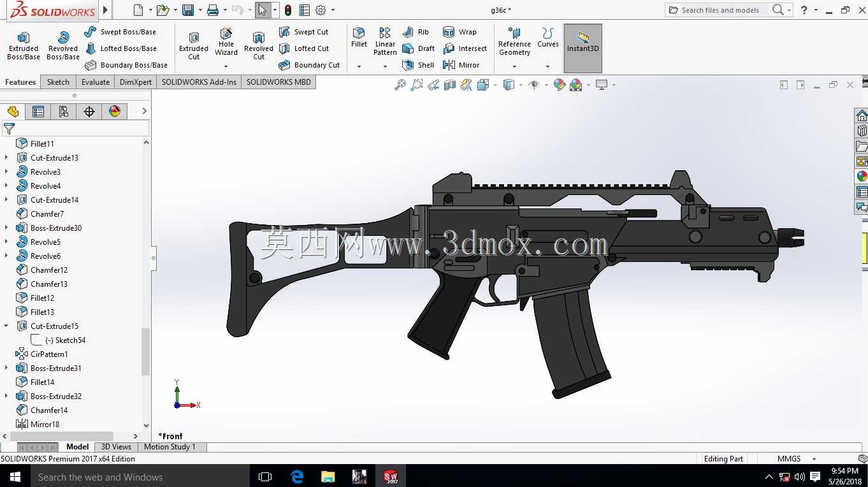This screenshot has width=868, height=487.
Task: Click the Rebuild traffic light icon
Action: (x=288, y=10)
